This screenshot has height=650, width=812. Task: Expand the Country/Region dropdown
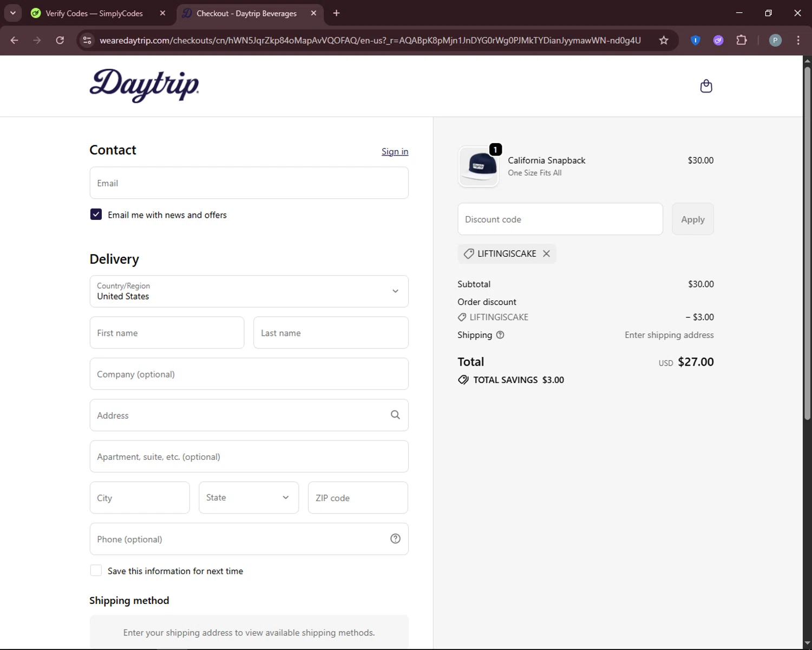249,291
